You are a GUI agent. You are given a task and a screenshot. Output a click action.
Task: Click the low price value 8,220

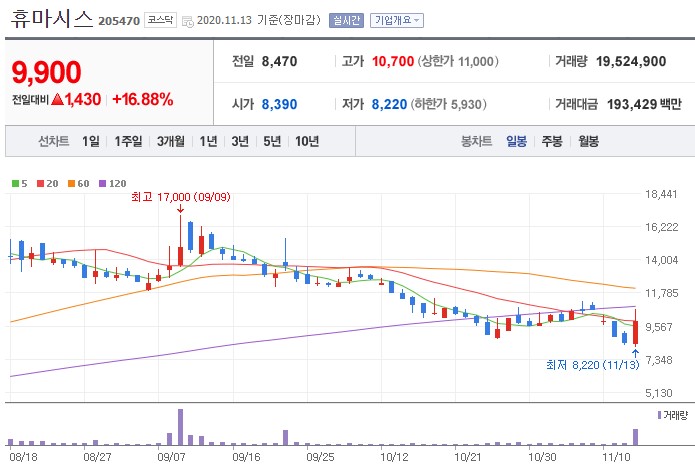[x=389, y=104]
